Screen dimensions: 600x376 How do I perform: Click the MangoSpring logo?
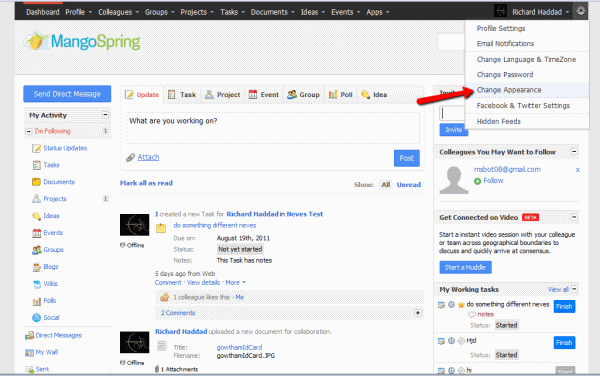82,41
